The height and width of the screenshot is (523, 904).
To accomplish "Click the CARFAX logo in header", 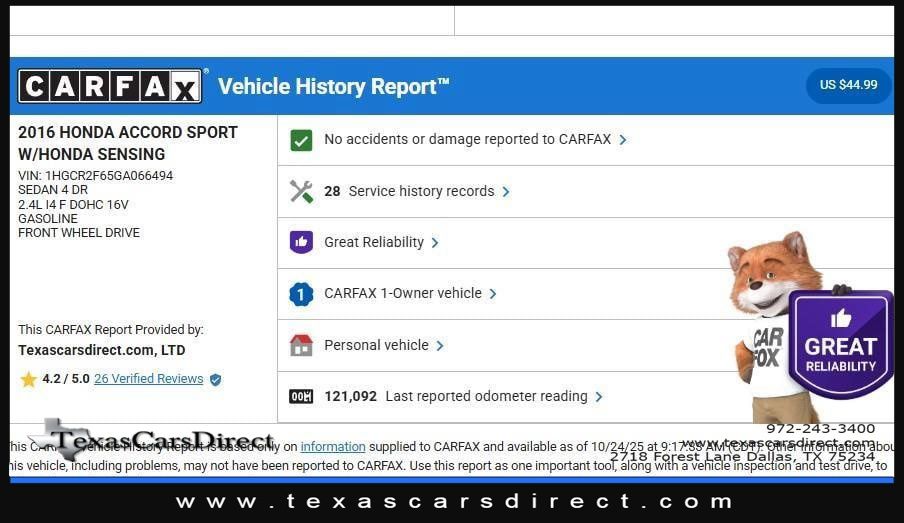I will point(110,86).
